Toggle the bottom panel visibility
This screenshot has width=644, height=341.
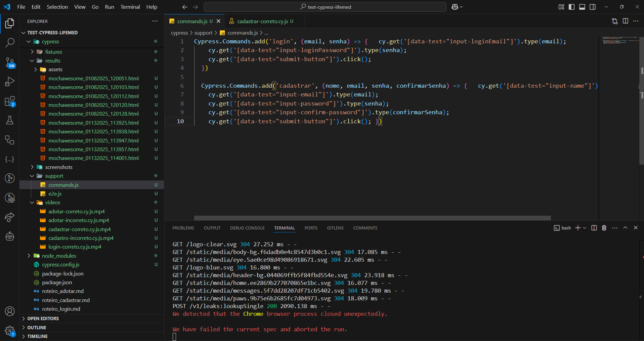coord(582,7)
